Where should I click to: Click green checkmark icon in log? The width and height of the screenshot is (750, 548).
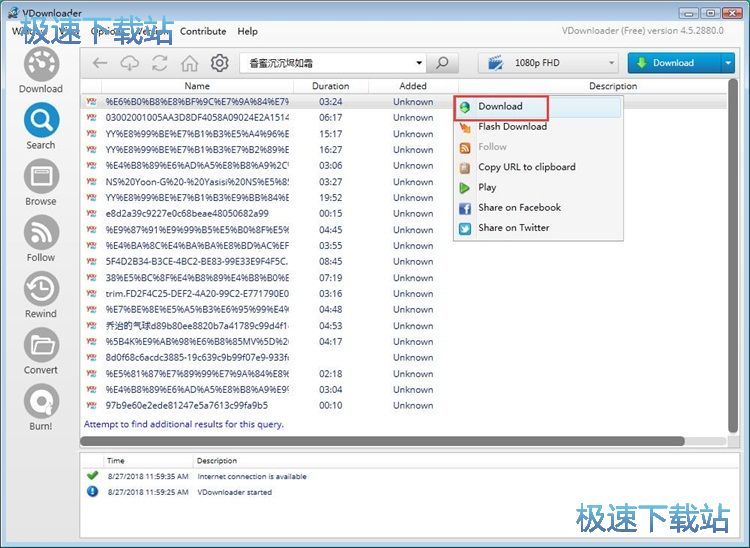click(x=92, y=476)
